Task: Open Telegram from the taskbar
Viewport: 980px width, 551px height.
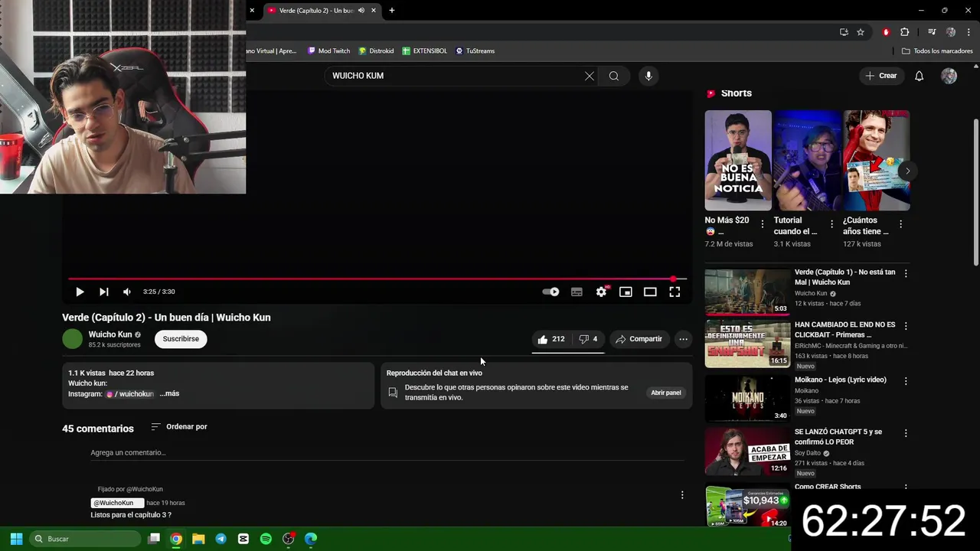Action: click(220, 539)
